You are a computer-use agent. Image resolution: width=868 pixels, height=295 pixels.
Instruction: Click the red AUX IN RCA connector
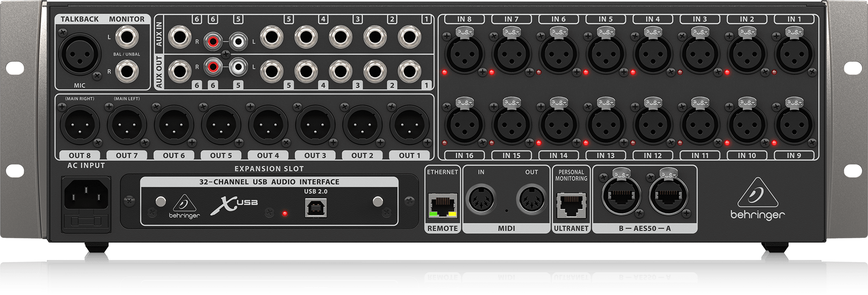213,42
